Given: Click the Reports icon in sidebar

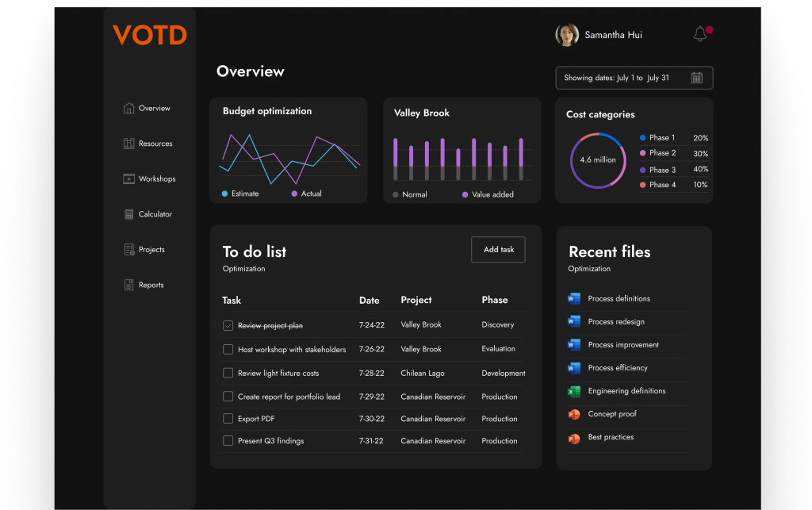Looking at the screenshot, I should click(128, 285).
